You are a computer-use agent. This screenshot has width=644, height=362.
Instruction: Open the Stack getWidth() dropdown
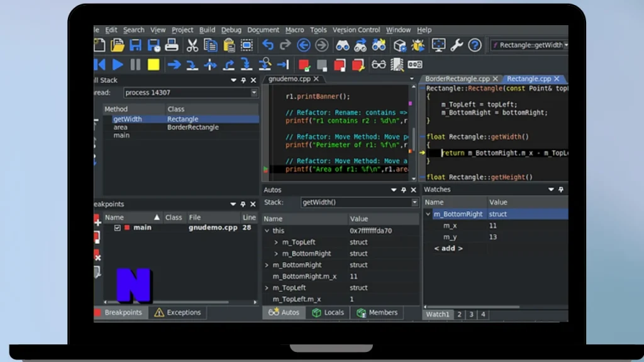pos(414,202)
